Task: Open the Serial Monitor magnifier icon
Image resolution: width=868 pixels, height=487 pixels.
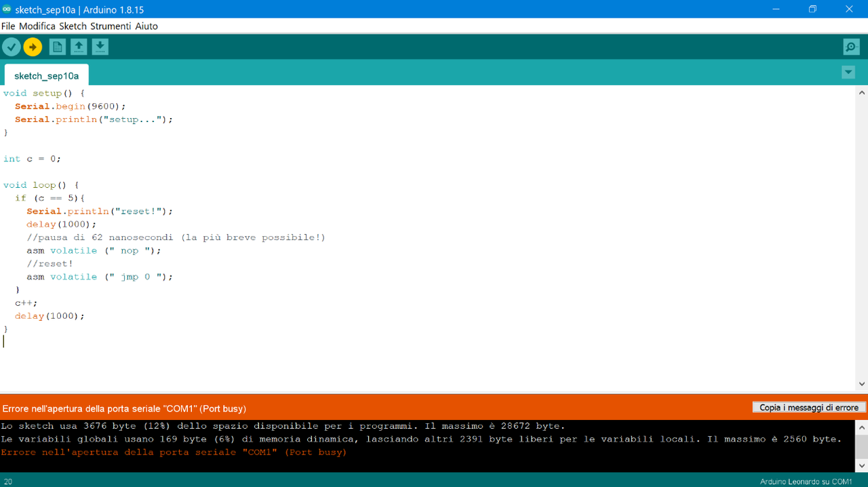Action: point(851,47)
